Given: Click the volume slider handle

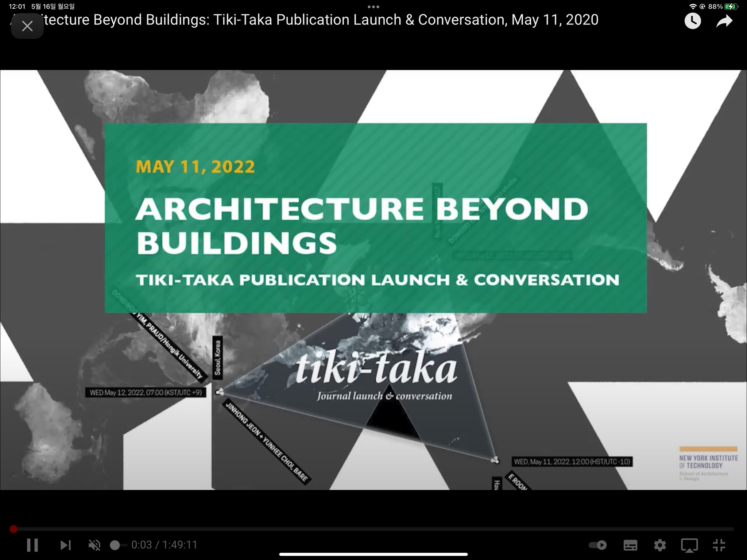Looking at the screenshot, I should point(115,545).
